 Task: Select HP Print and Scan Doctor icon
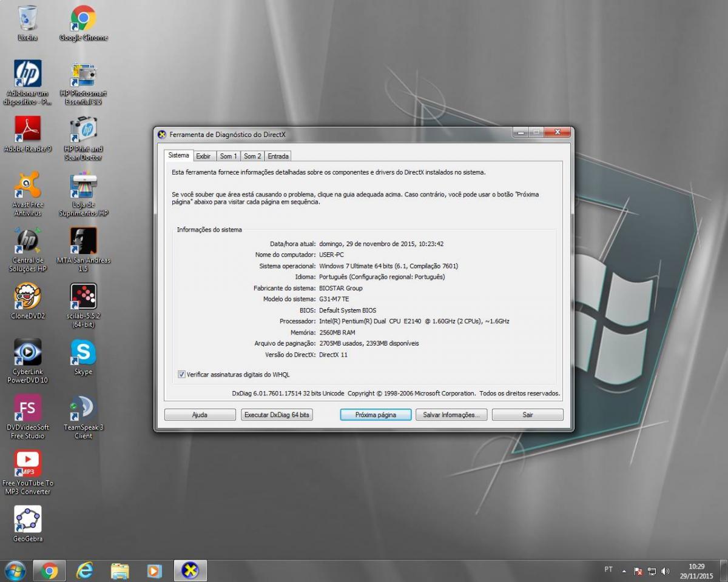coord(83,138)
